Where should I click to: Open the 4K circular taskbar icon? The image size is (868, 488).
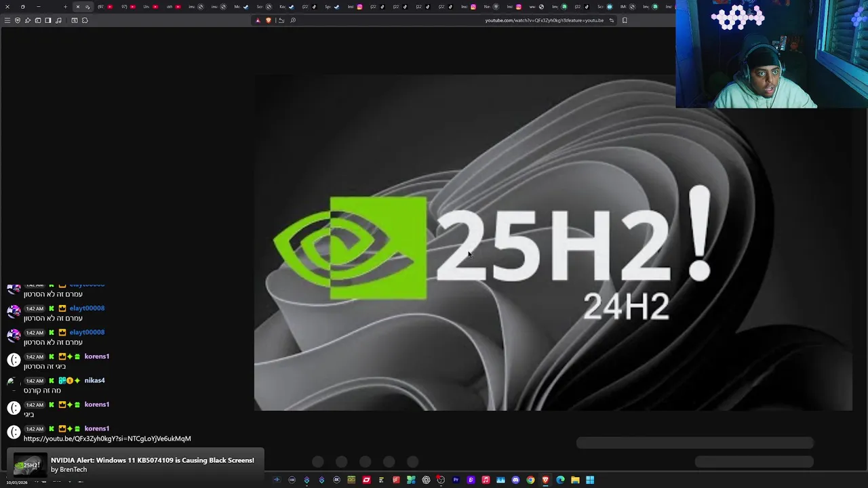336,480
